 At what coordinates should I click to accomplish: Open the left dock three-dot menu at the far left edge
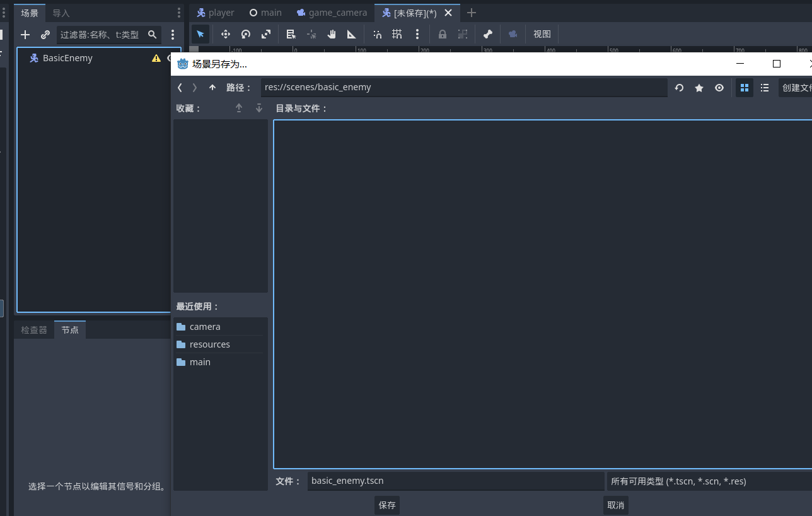pos(3,13)
